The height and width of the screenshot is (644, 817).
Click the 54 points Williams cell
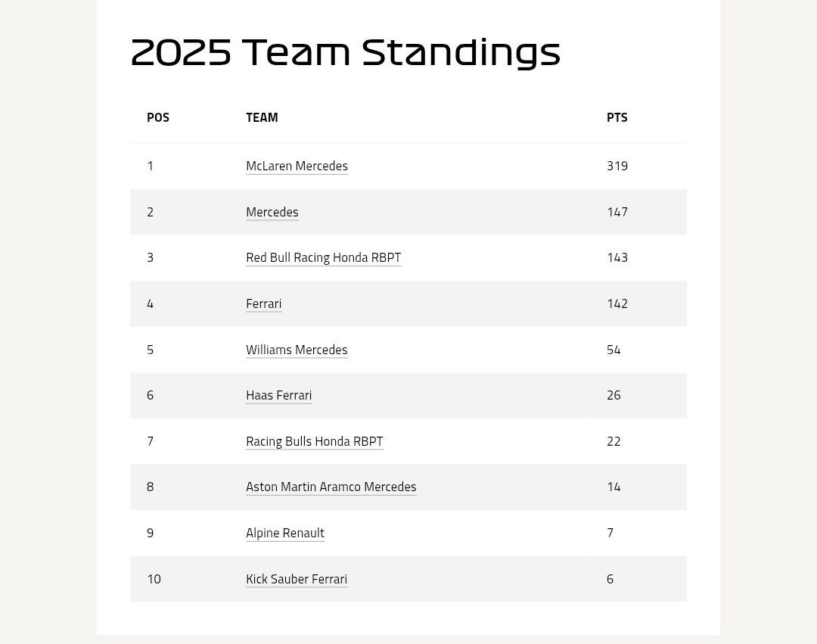613,350
